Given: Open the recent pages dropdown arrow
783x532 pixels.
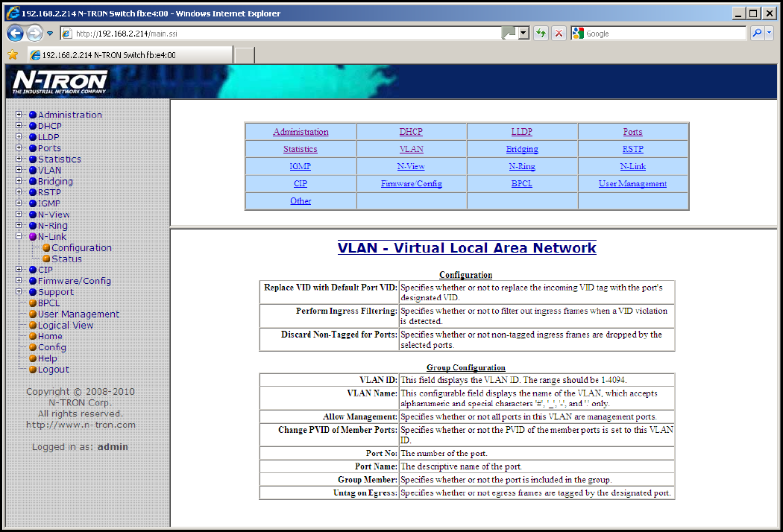Looking at the screenshot, I should click(x=50, y=34).
